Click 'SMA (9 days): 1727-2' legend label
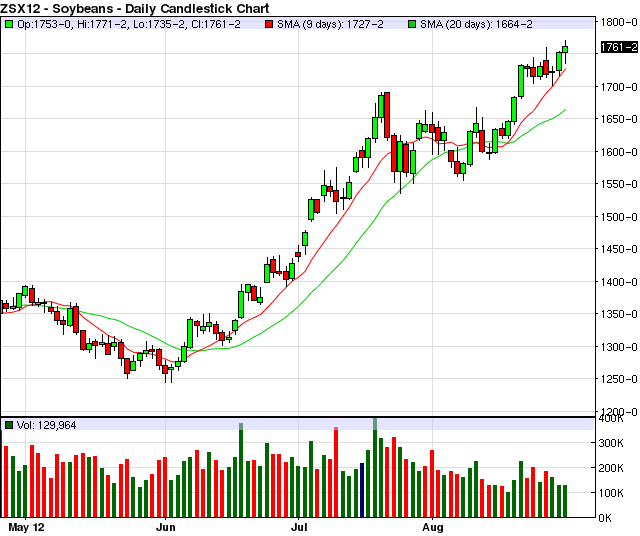 [x=330, y=24]
